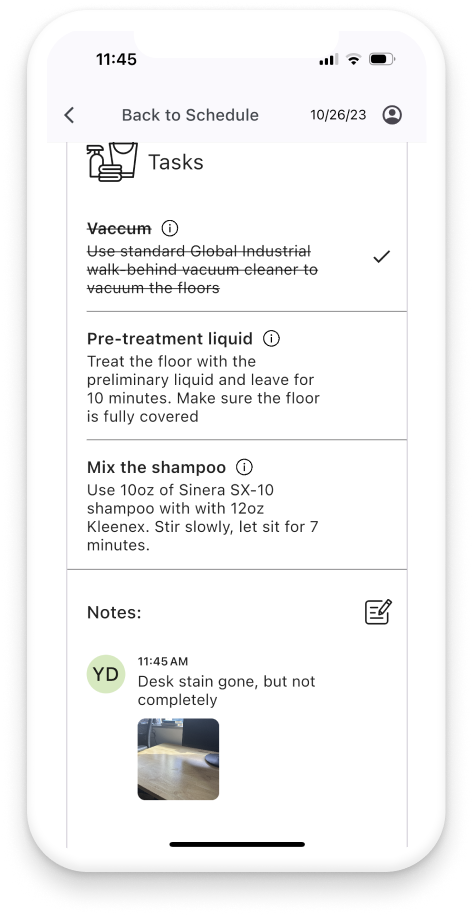Tap the YD avatar circle
472x916 pixels.
pos(106,674)
